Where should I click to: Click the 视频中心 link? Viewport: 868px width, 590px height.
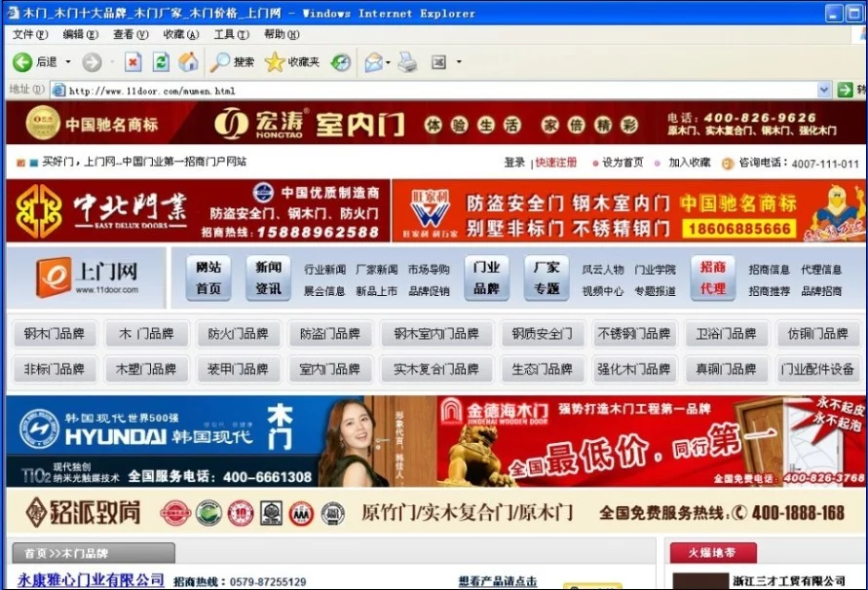pos(603,290)
